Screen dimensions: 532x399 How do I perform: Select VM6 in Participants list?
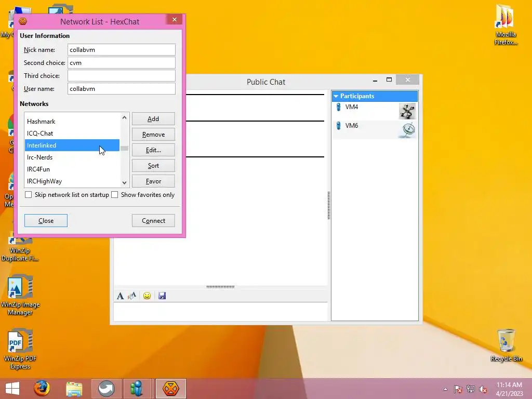click(x=375, y=129)
